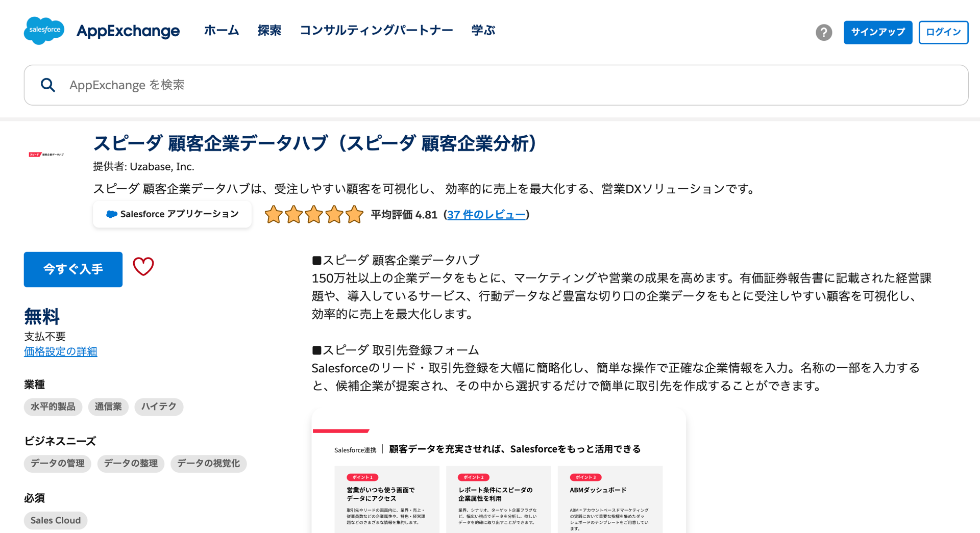Click the 今すぐ入手 button

[x=73, y=269]
